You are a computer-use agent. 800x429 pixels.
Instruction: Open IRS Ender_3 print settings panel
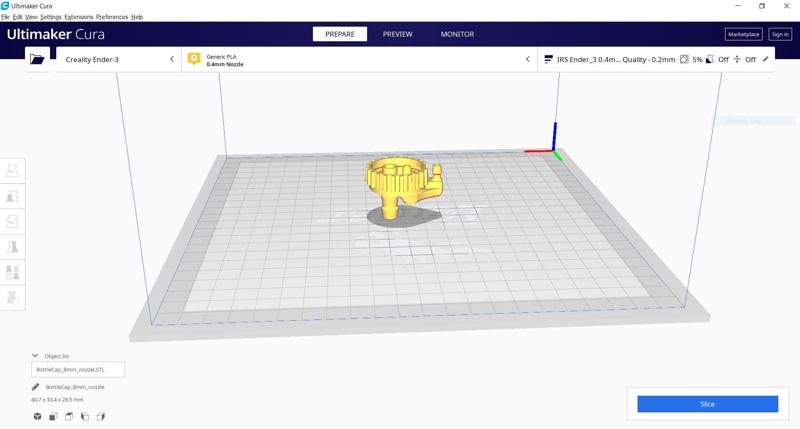tap(656, 59)
